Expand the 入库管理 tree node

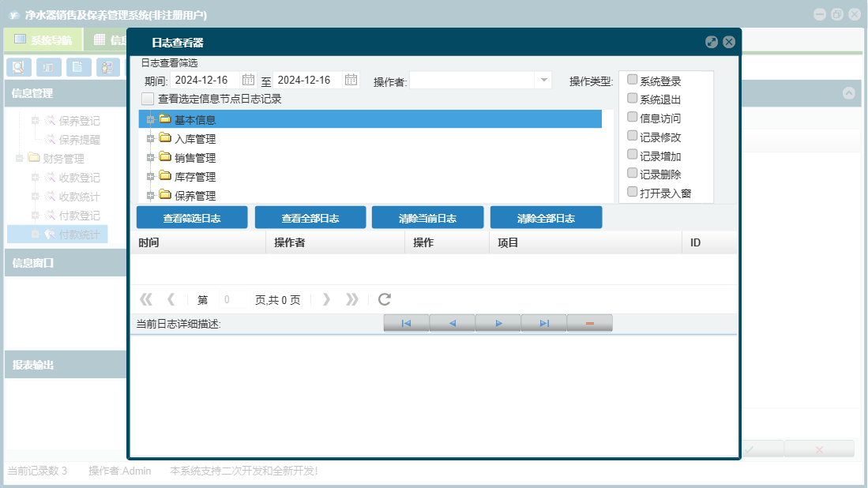tap(150, 139)
